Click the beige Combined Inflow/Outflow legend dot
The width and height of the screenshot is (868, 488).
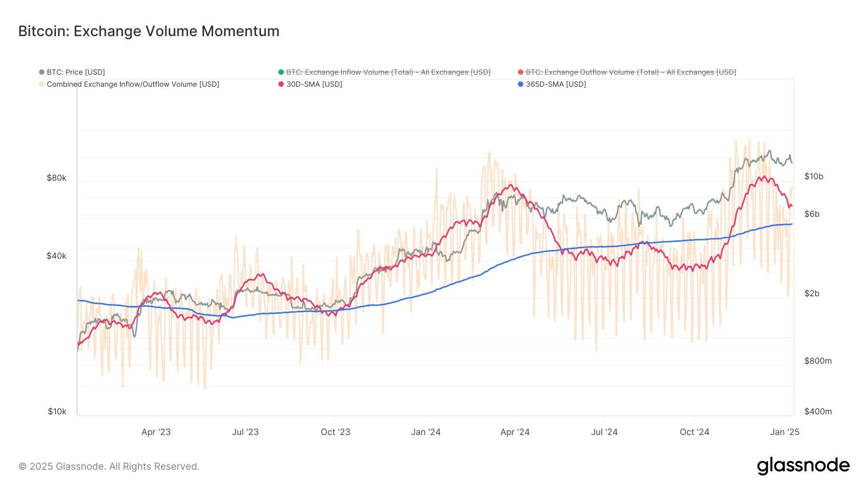pyautogui.click(x=41, y=84)
